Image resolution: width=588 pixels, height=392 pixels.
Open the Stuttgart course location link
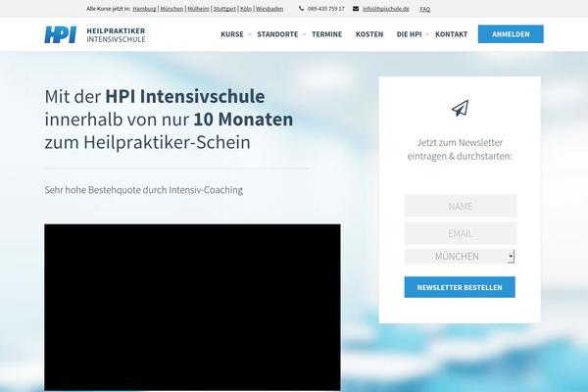(x=224, y=9)
